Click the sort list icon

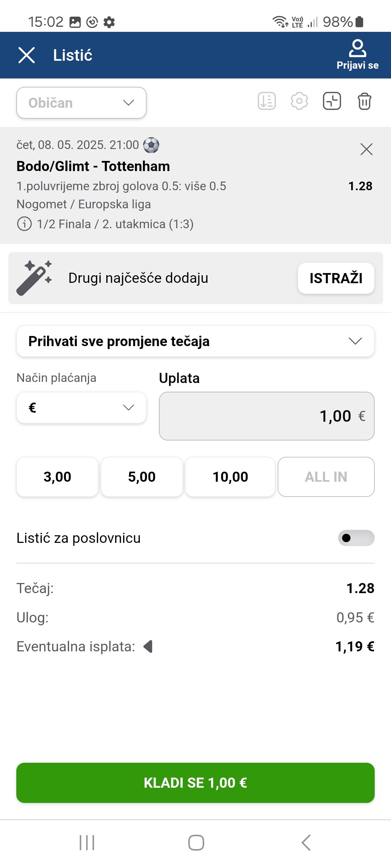click(x=267, y=101)
